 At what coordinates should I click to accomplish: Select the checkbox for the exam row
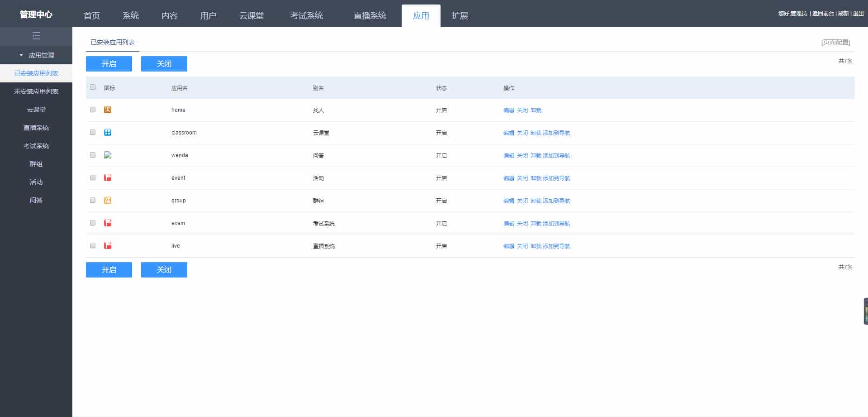93,223
